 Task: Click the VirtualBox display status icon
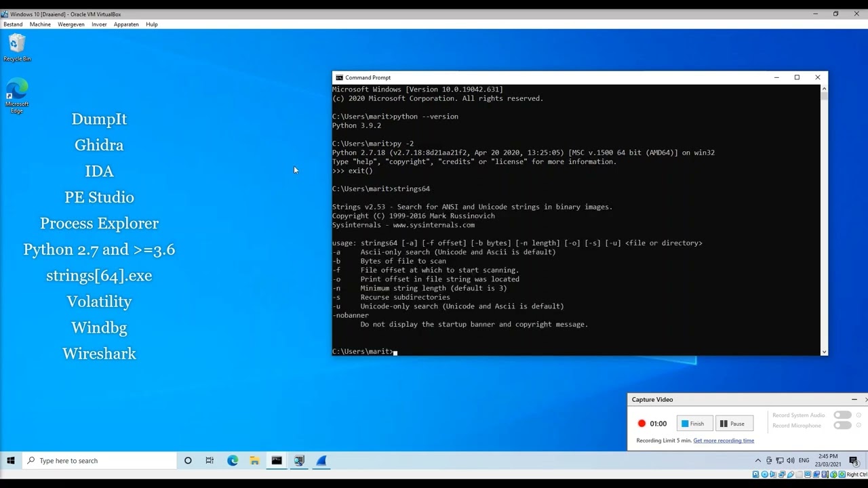(808, 474)
